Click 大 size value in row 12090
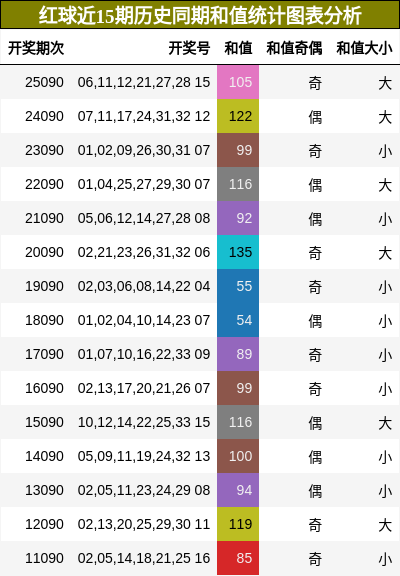The height and width of the screenshot is (576, 400). [385, 525]
